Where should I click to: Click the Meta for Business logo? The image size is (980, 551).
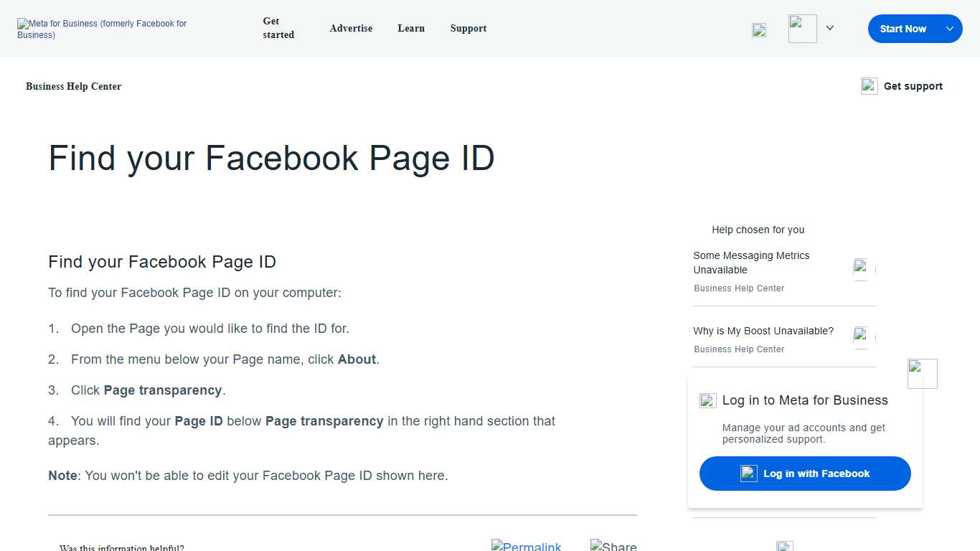click(100, 29)
